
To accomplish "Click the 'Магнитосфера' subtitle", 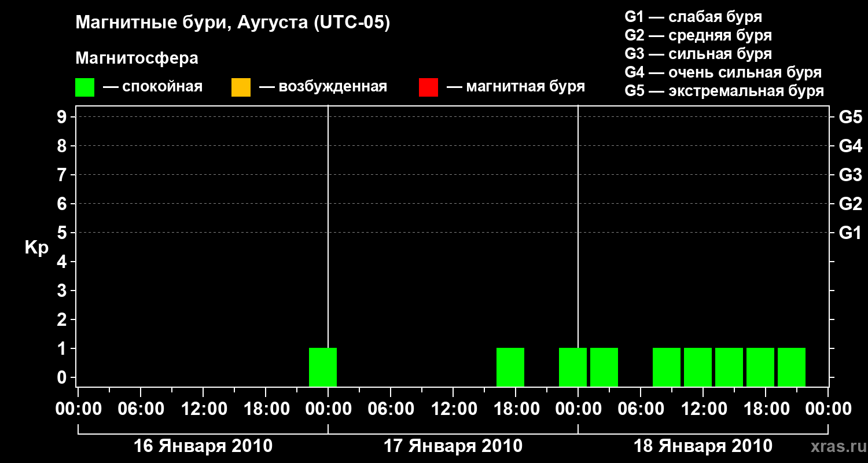I will click(x=137, y=58).
